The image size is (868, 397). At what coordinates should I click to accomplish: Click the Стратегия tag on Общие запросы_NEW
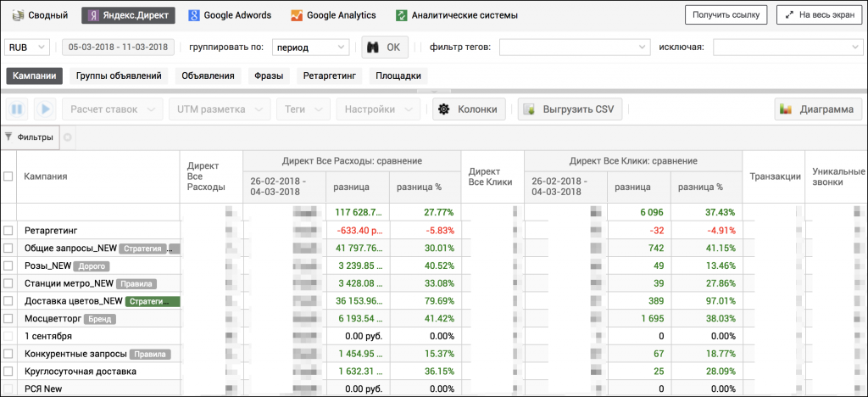point(142,249)
